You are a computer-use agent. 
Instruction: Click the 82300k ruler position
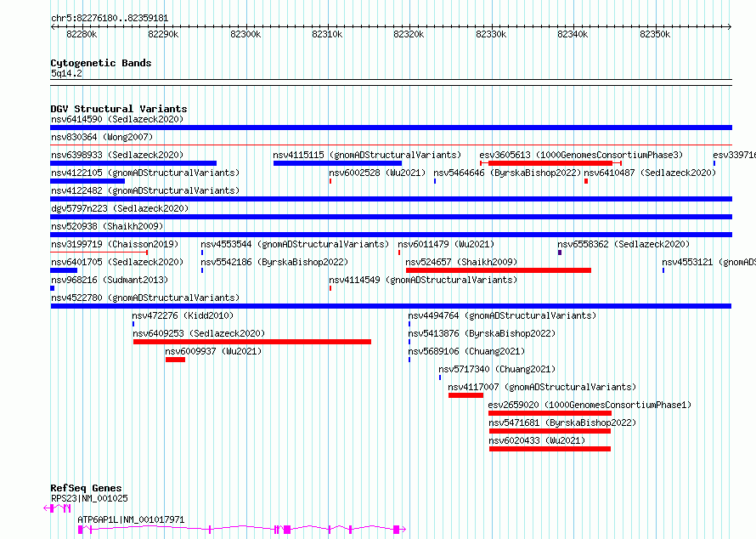point(245,34)
